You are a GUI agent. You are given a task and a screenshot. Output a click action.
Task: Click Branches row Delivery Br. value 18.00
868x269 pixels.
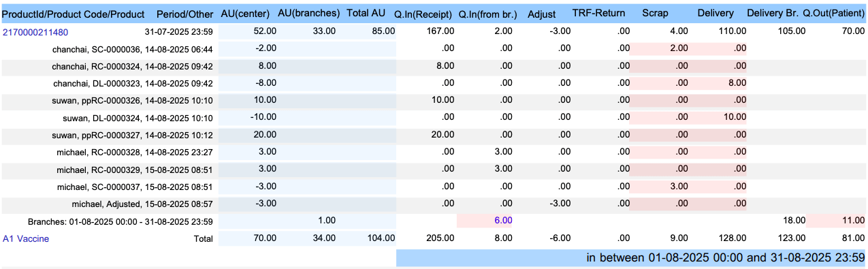(x=794, y=221)
